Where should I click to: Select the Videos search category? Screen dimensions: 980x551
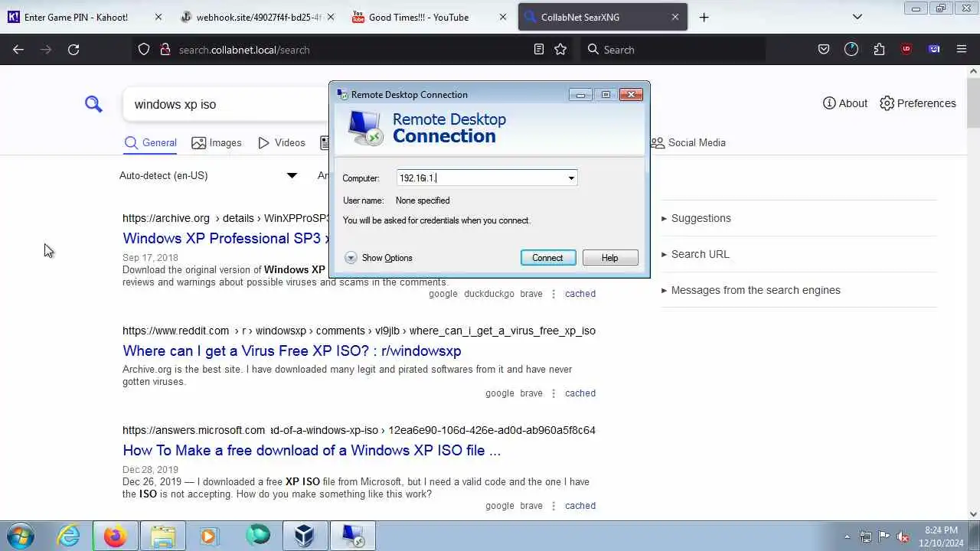(x=282, y=143)
